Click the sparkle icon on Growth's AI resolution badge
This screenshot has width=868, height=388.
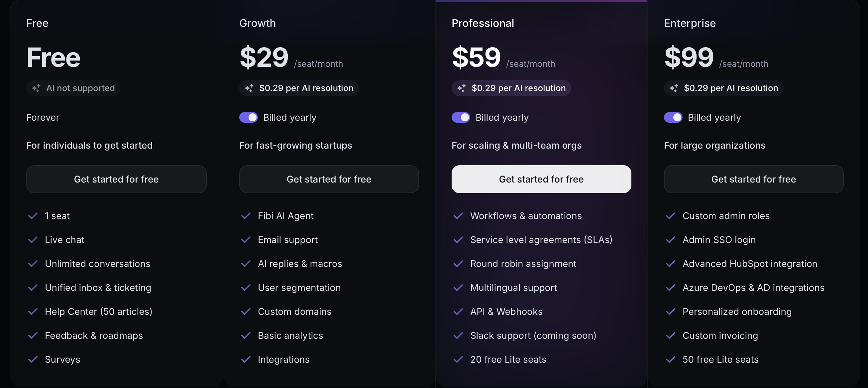[249, 88]
